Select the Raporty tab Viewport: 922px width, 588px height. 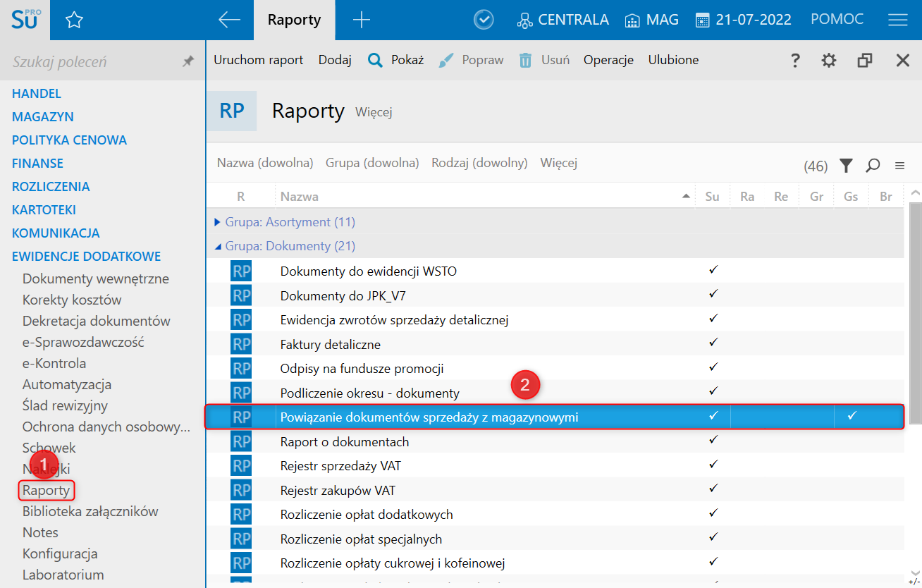pos(294,20)
